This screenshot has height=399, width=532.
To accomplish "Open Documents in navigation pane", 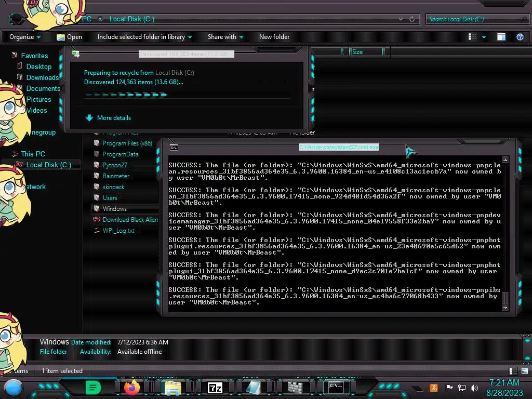I will 43,88.
